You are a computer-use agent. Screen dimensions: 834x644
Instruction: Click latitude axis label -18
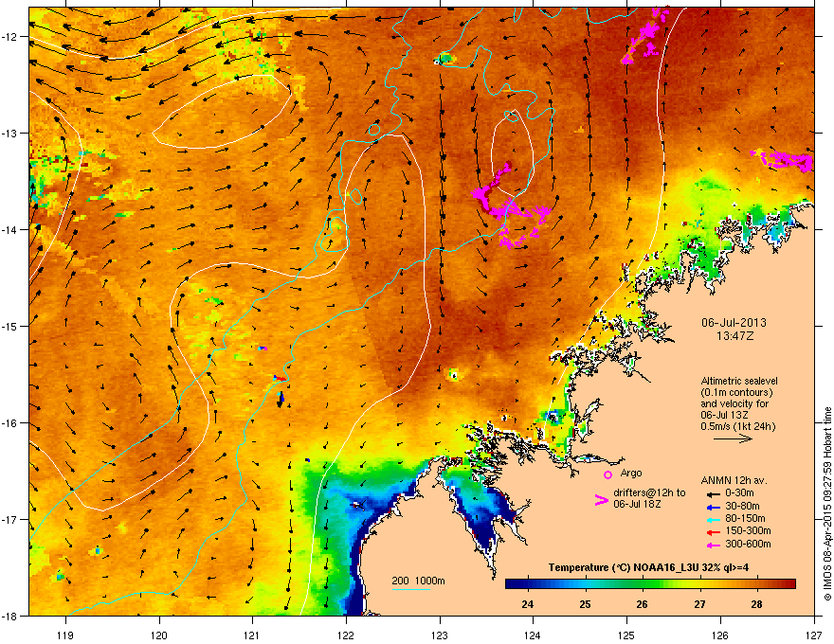11,616
